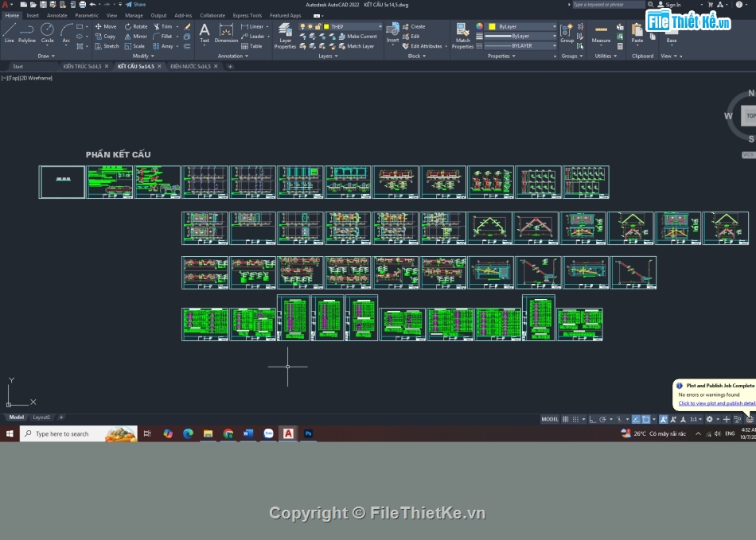The height and width of the screenshot is (540, 756).
Task: Open the Layer Properties manager
Action: click(285, 36)
